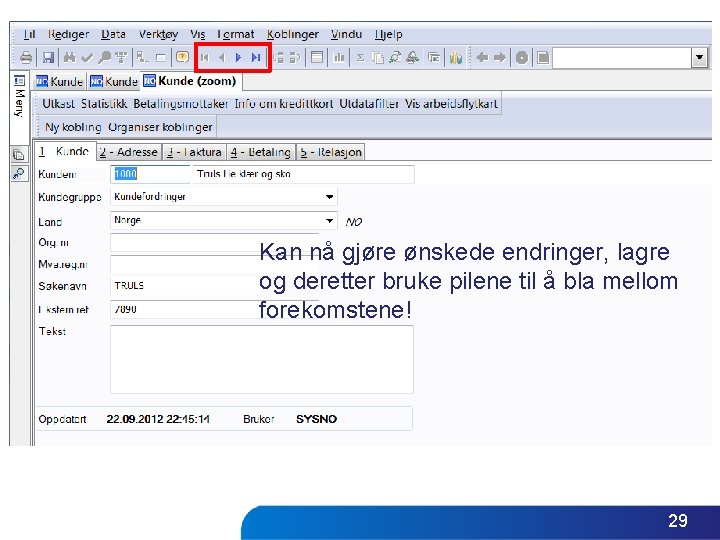Open the Rediger menu

pyautogui.click(x=68, y=34)
